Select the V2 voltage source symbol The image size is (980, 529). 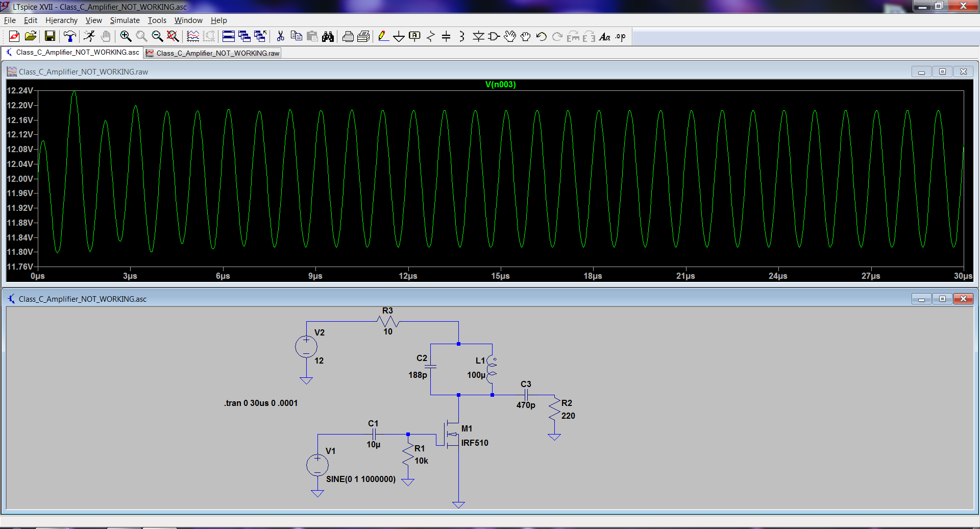point(306,347)
